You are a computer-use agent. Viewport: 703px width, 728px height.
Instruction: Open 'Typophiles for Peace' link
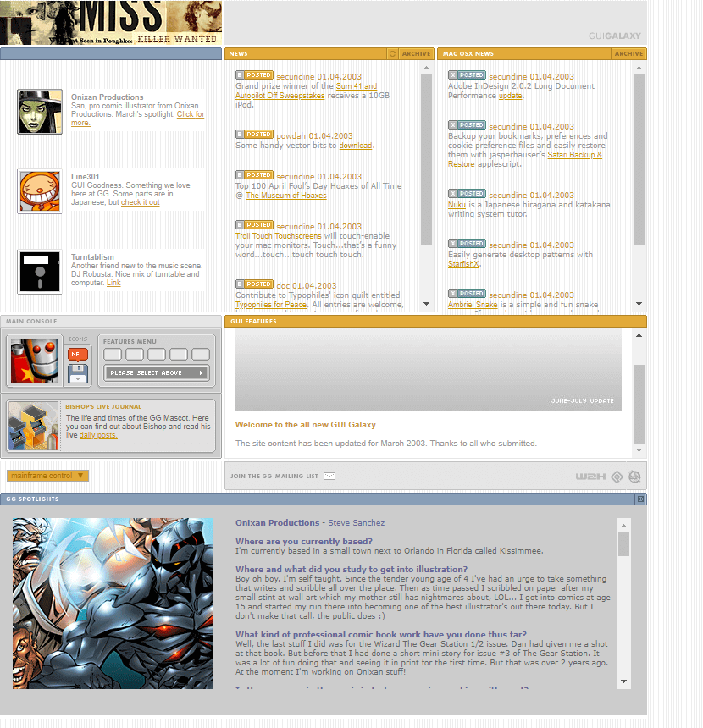271,305
